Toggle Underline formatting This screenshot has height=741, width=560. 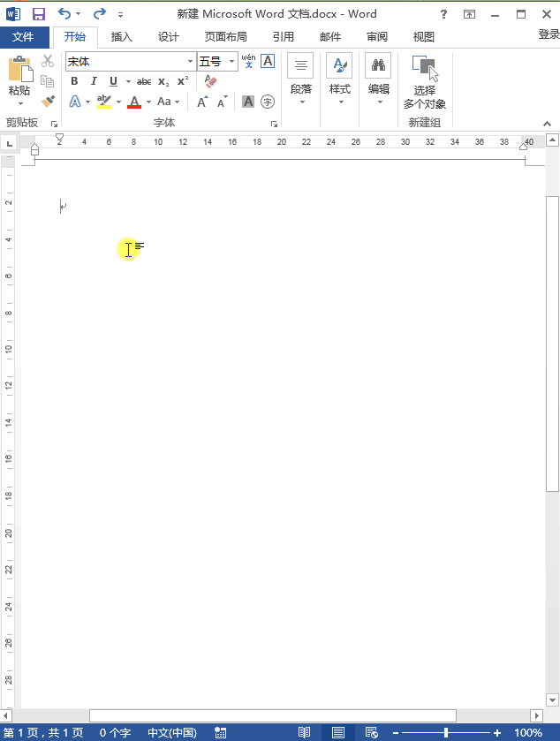click(x=113, y=81)
